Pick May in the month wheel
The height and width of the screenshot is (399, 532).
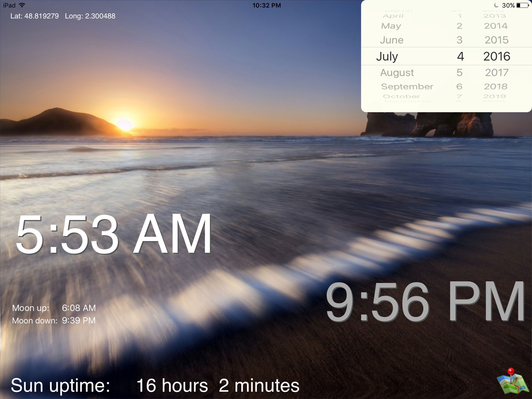pos(391,26)
